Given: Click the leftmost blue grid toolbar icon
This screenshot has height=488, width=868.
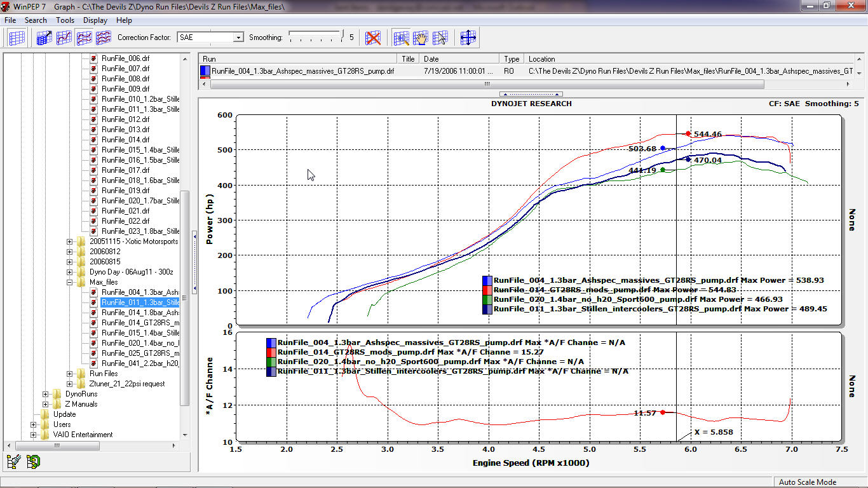Looking at the screenshot, I should point(17,38).
